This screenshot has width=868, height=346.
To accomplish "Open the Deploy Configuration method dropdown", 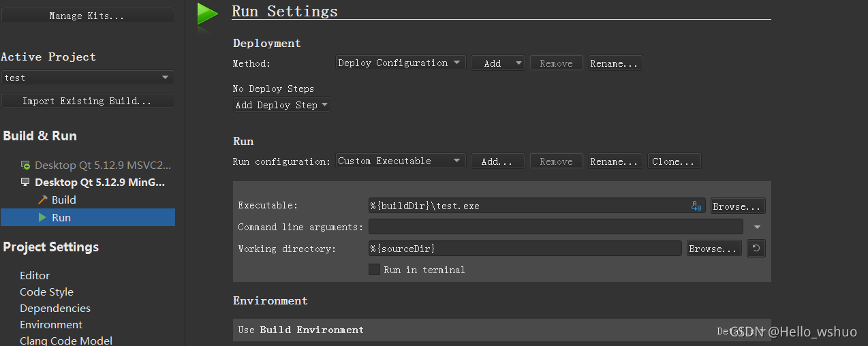I will tap(401, 63).
